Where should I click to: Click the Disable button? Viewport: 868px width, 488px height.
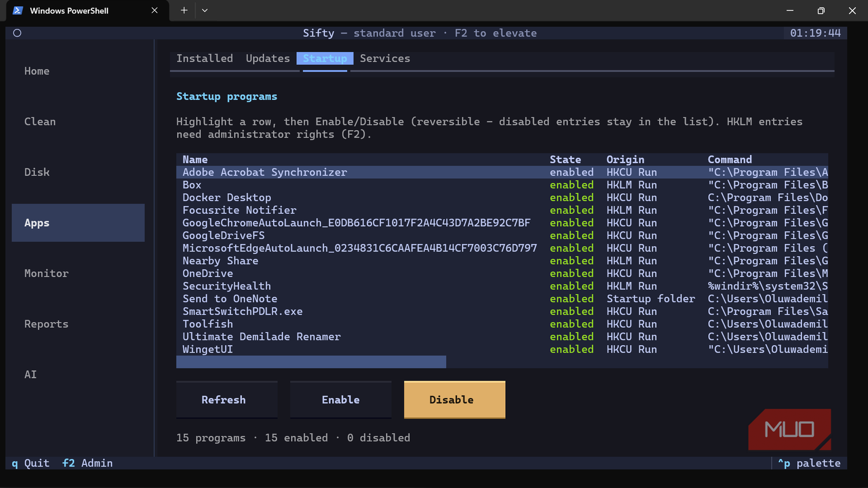[454, 400]
